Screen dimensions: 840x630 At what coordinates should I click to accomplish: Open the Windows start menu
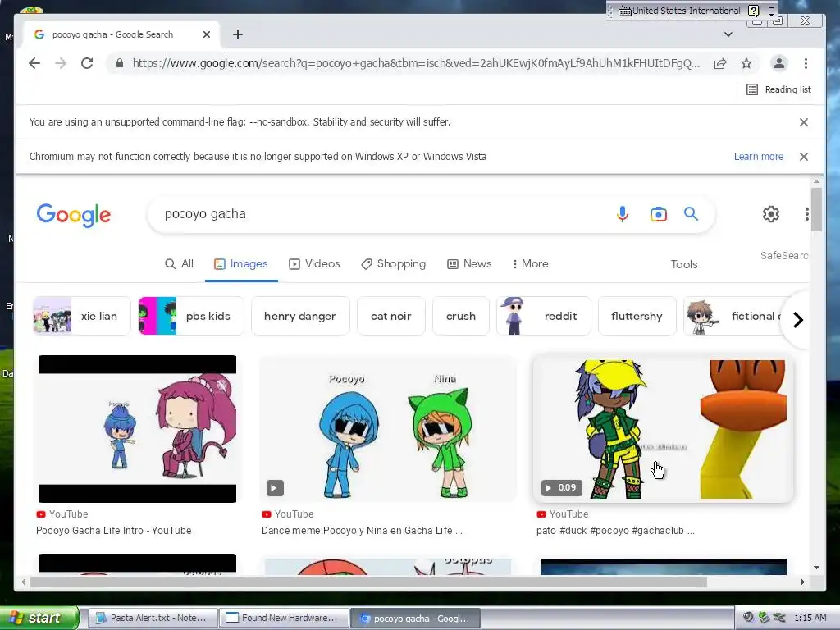(39, 618)
